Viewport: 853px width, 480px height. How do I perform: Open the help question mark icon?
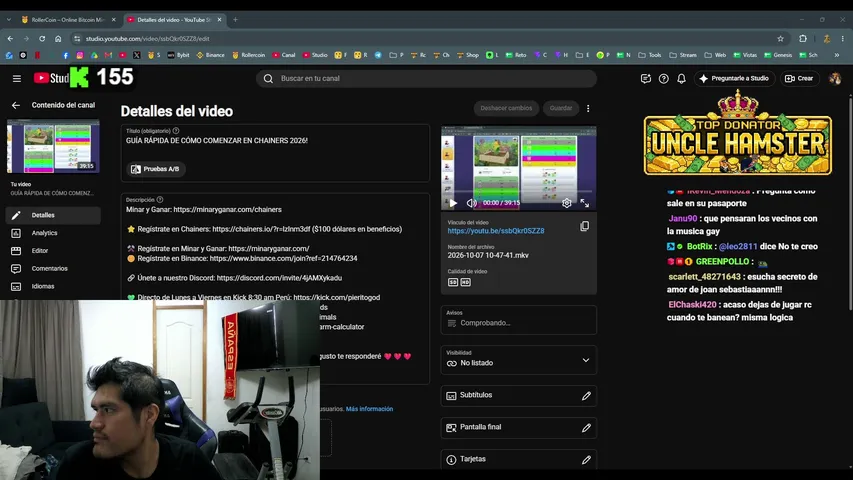pos(664,78)
